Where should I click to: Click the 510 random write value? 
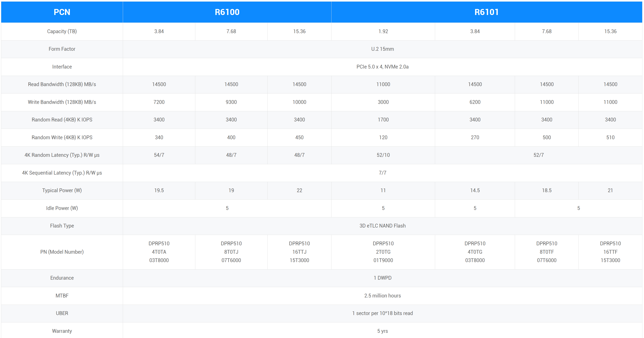610,137
